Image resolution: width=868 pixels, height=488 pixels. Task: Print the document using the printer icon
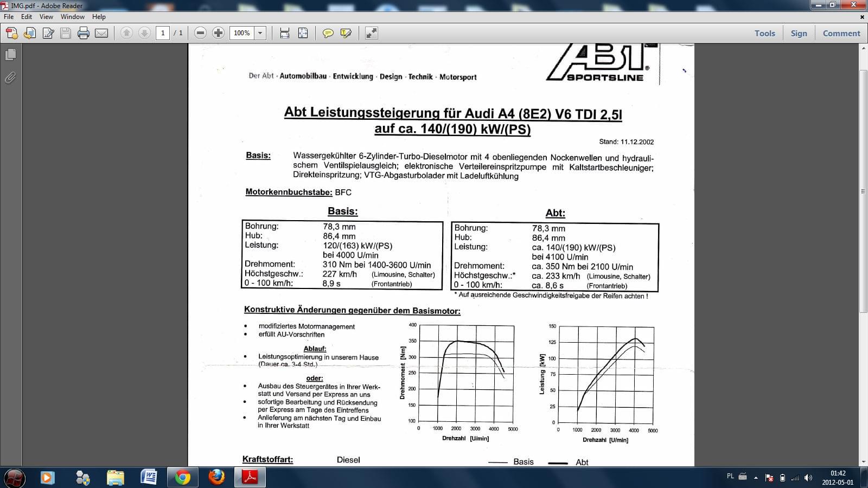(84, 33)
